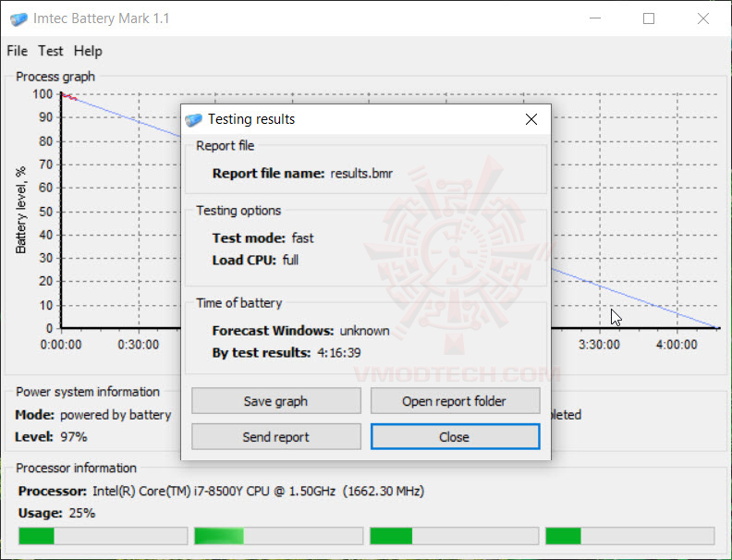Image resolution: width=732 pixels, height=560 pixels.
Task: Click the Forecast Windows value unknown
Action: 364,331
